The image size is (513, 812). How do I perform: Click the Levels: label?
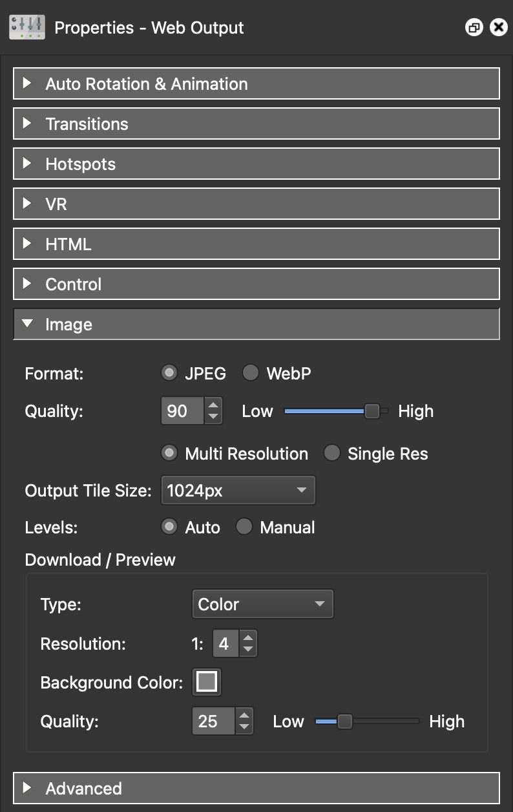point(51,527)
